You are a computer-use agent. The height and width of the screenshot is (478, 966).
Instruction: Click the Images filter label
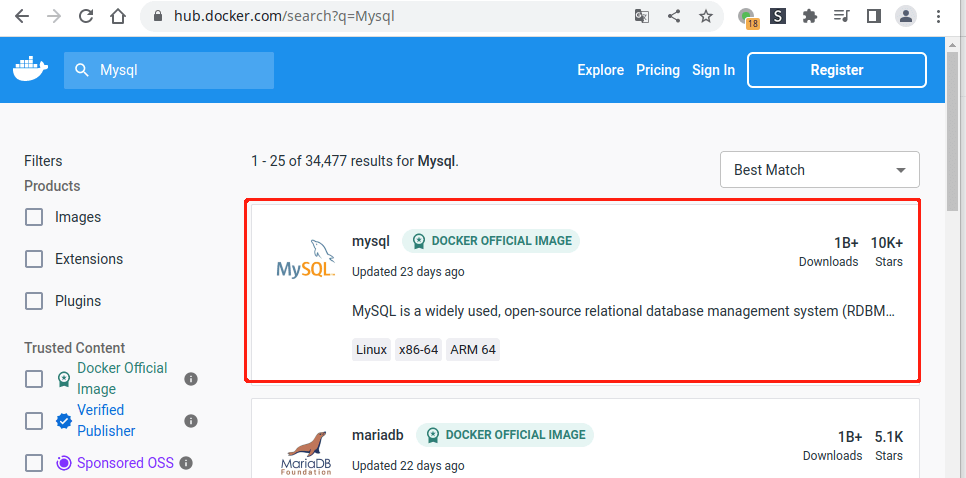click(78, 217)
